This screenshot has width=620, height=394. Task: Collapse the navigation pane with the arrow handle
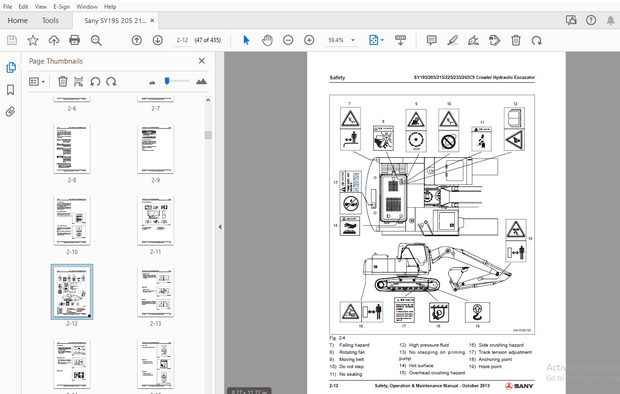coord(220,227)
